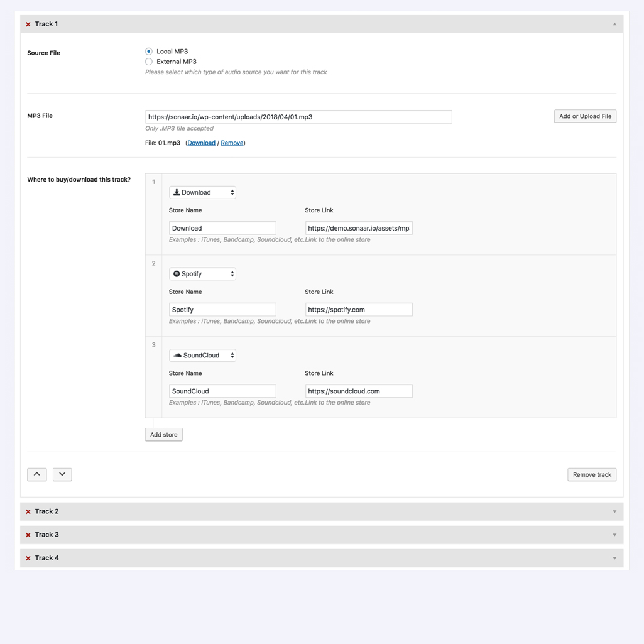Select the Local MP3 radio button
Screen dimensions: 644x644
(148, 51)
